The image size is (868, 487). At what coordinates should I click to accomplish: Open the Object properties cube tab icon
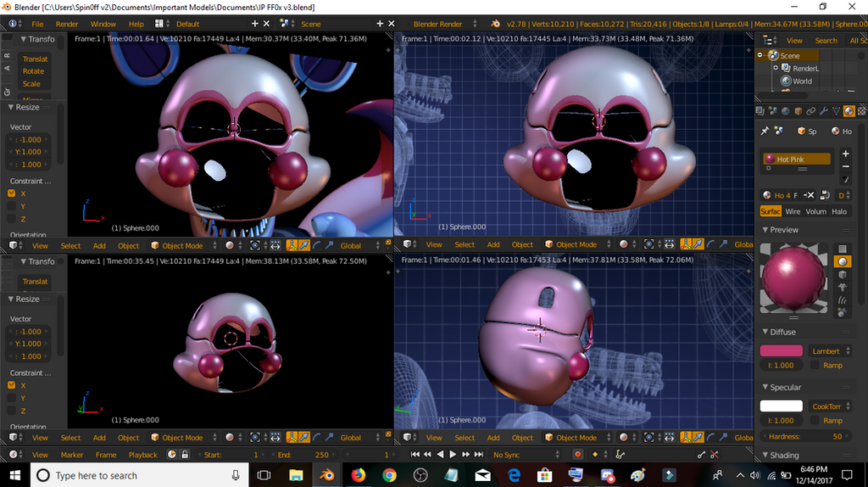pyautogui.click(x=798, y=111)
